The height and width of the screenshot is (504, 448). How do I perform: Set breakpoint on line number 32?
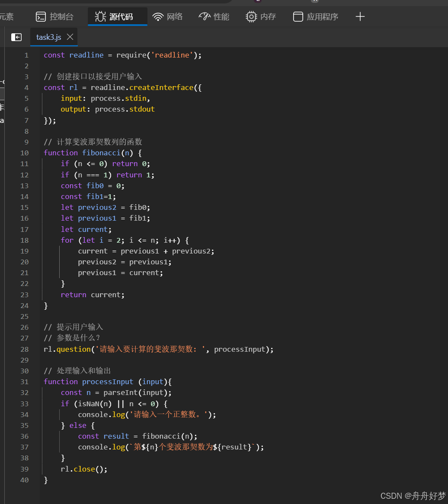click(x=24, y=393)
